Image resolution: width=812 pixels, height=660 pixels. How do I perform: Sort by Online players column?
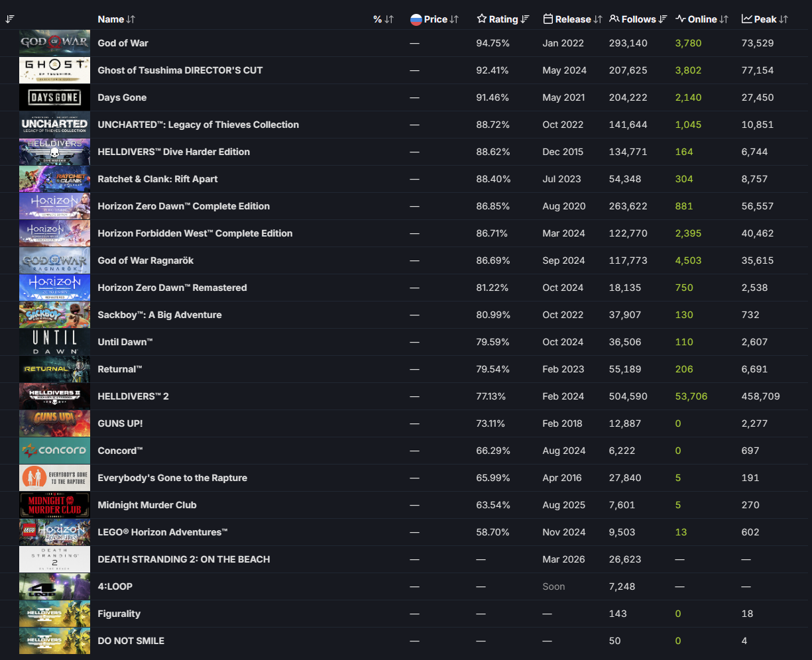(702, 19)
